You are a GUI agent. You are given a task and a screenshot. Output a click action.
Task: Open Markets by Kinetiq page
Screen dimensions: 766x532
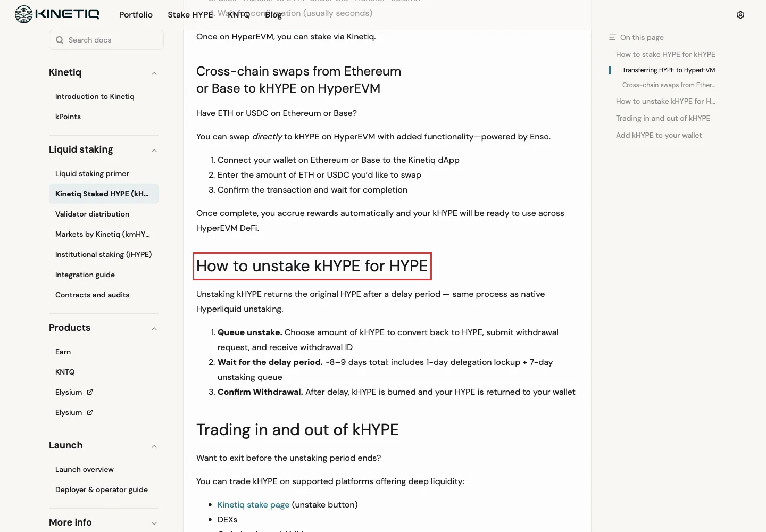[x=104, y=234]
